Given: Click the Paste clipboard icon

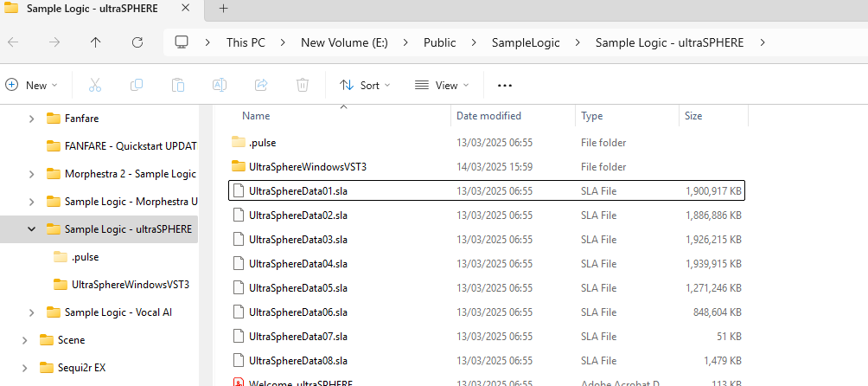Looking at the screenshot, I should pos(178,85).
